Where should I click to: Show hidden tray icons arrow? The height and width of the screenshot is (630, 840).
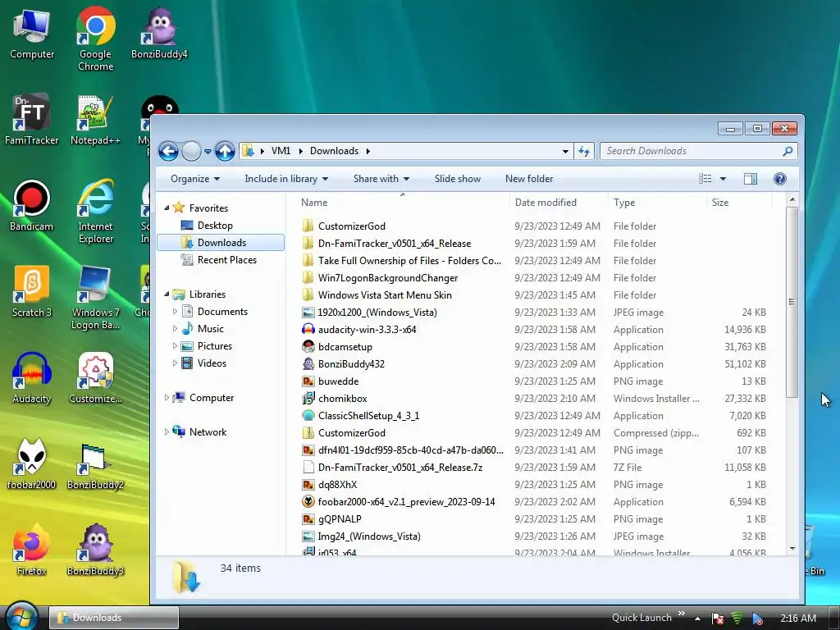point(697,619)
